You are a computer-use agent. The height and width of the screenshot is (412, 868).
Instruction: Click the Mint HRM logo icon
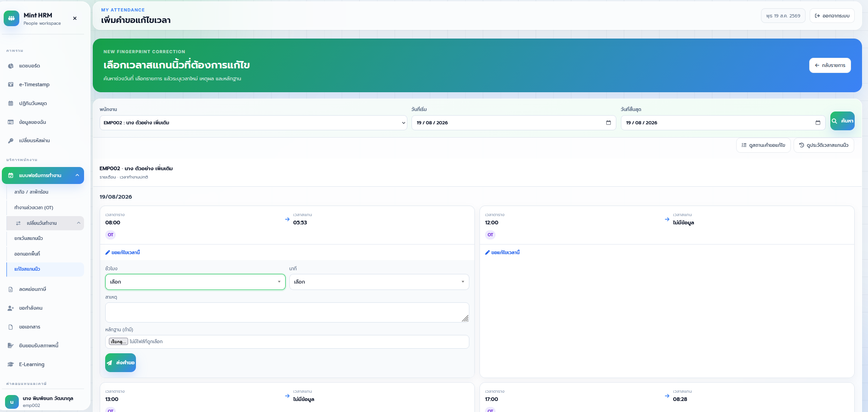click(x=11, y=18)
